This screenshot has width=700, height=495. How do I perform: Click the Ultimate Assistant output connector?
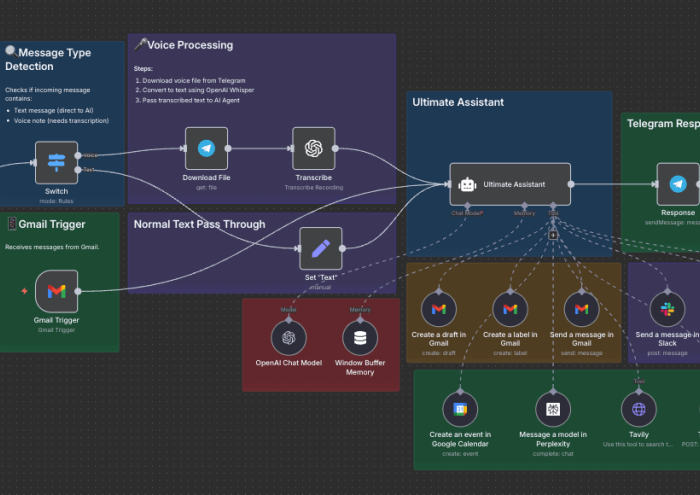[x=571, y=184]
